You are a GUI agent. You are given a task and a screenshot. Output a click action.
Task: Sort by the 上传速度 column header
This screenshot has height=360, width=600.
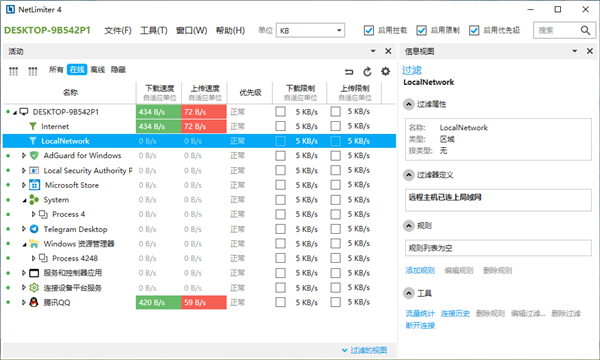[x=204, y=92]
